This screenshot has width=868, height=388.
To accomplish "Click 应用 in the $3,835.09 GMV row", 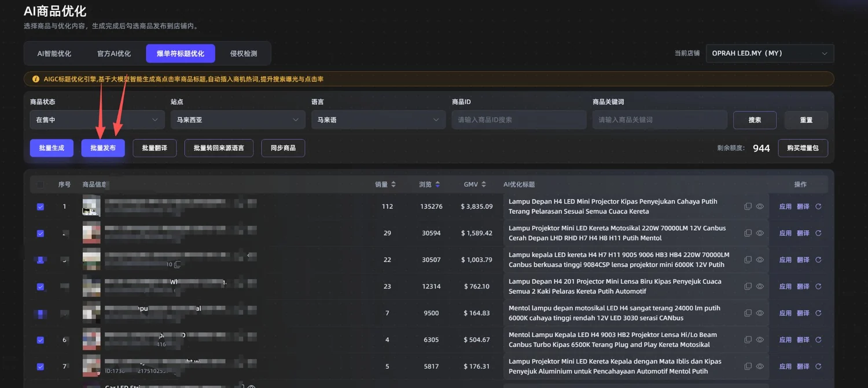I will [x=785, y=206].
